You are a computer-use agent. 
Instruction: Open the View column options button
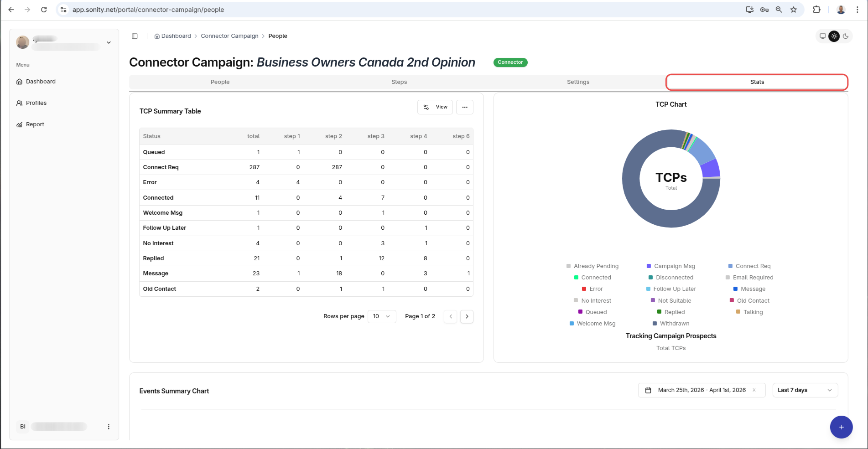click(435, 107)
